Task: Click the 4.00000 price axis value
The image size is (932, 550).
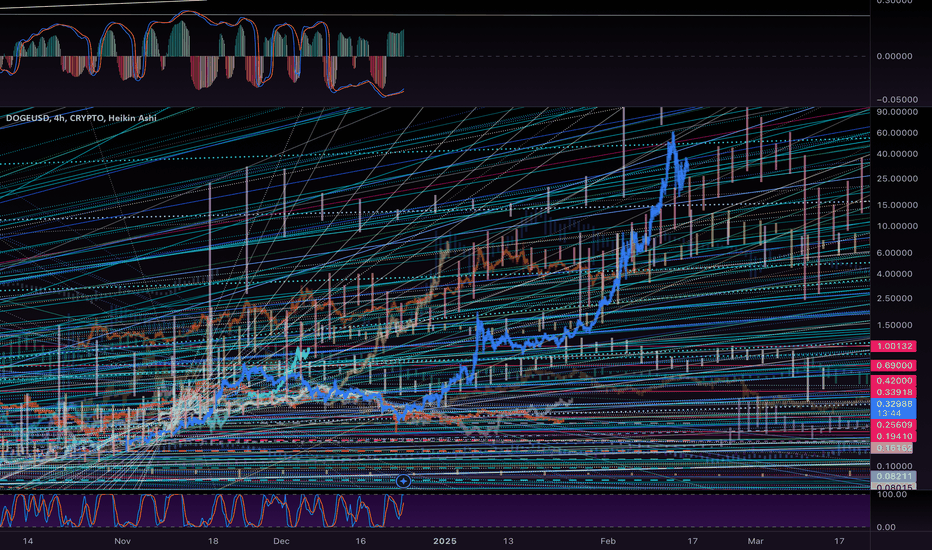Action: [896, 274]
